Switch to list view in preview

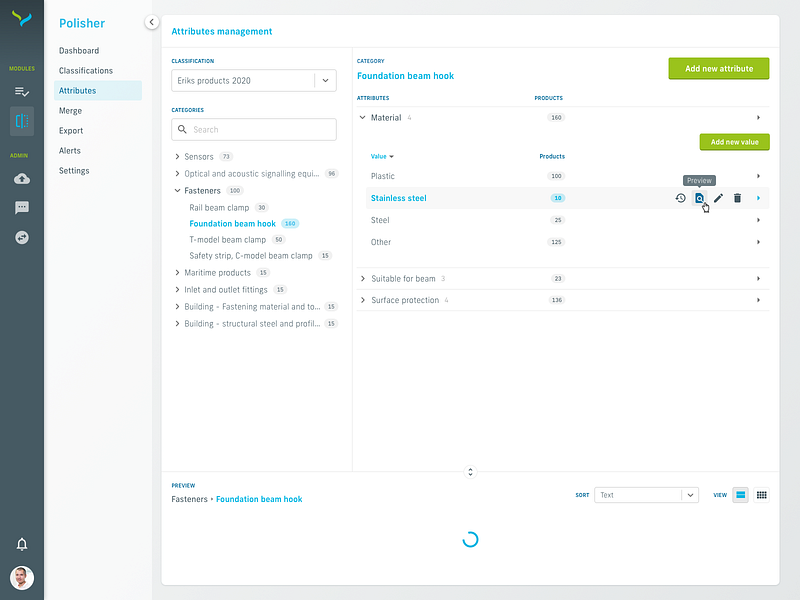pos(740,495)
